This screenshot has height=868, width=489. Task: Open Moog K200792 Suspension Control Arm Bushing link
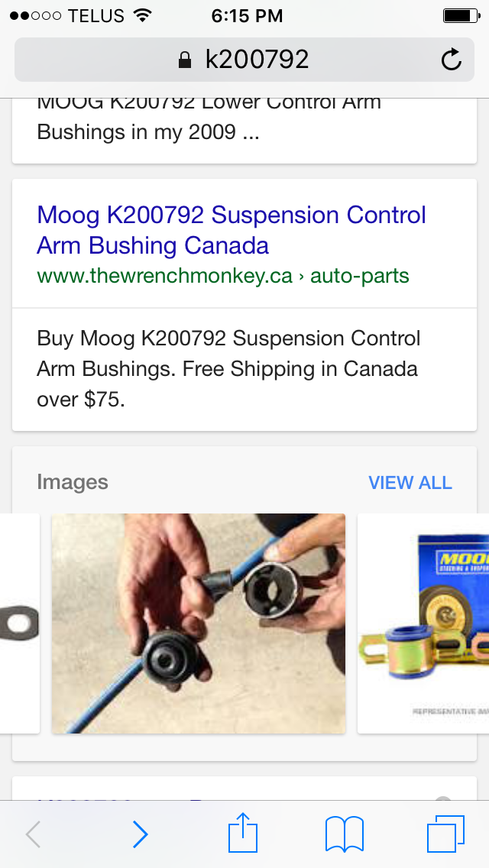point(232,230)
